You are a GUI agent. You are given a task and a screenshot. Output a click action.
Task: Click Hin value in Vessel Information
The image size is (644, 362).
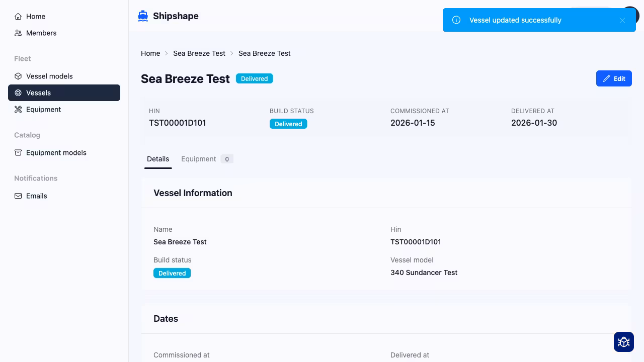(416, 242)
